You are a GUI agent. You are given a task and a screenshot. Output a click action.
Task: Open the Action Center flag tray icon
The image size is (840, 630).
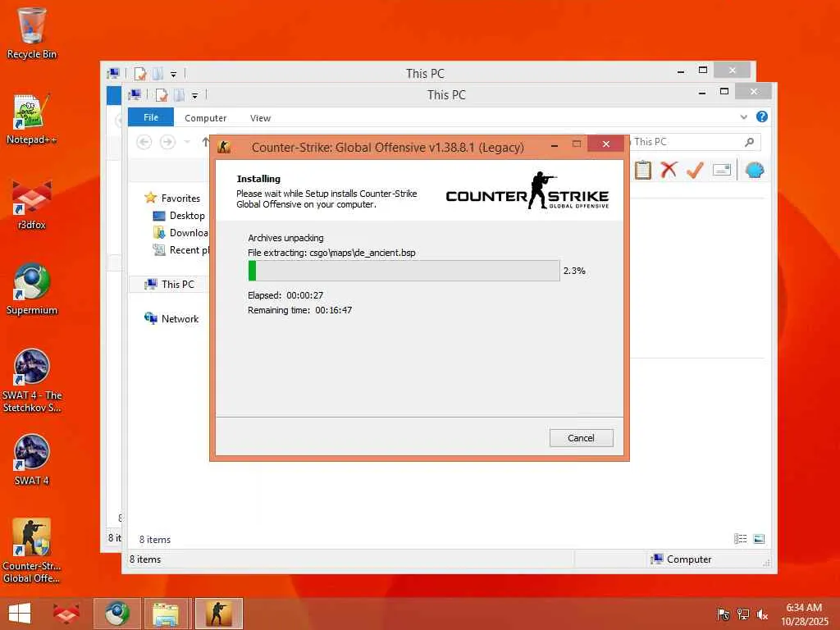pos(723,614)
